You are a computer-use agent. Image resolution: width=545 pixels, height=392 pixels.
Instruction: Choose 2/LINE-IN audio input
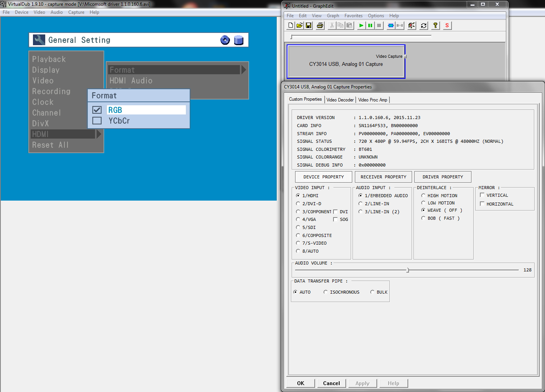point(360,204)
